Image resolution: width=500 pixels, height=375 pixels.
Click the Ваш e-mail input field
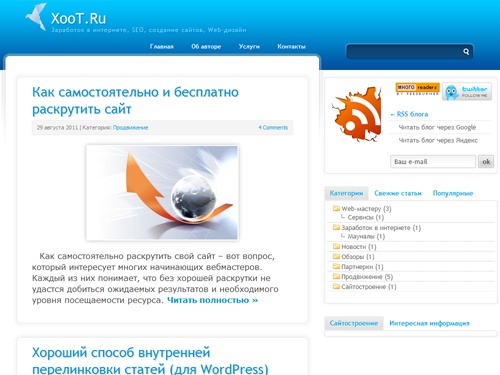(x=433, y=162)
